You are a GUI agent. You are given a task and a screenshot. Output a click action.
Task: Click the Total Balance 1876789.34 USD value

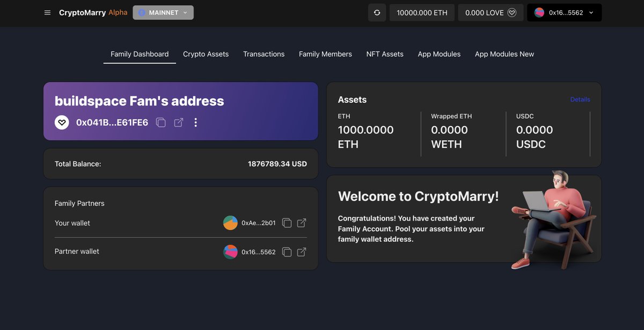click(277, 163)
